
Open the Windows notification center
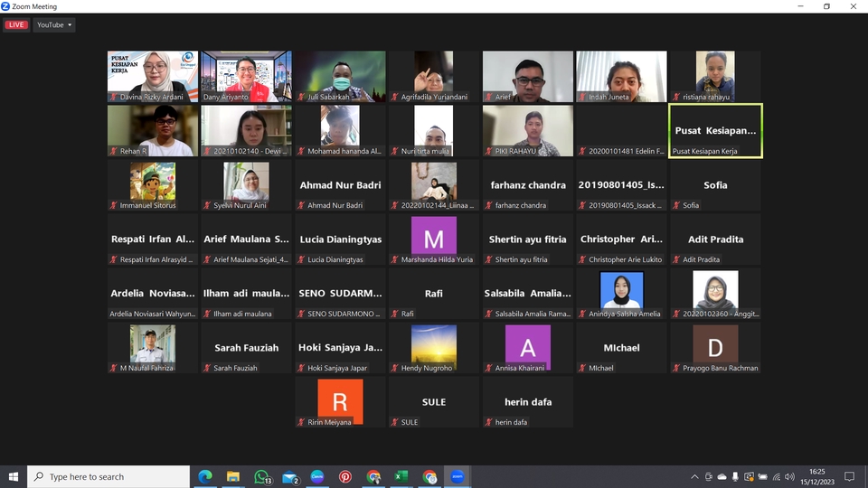tap(849, 476)
